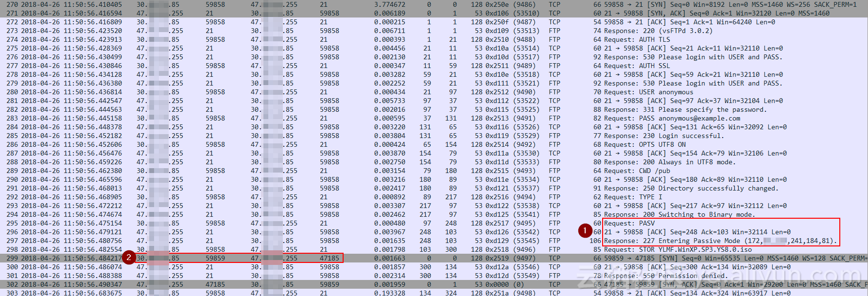The image size is (868, 296).
Task: Click delta time 0.193328 in row 303
Action: pyautogui.click(x=390, y=293)
